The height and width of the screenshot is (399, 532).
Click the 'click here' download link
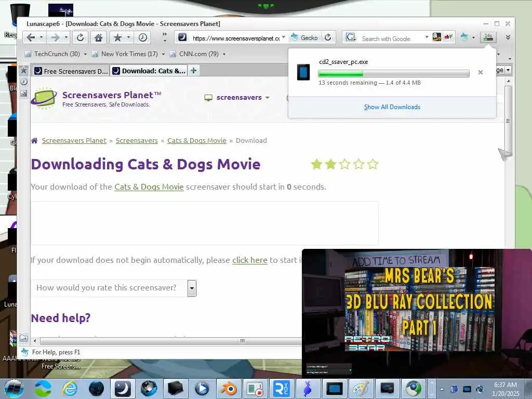(250, 260)
